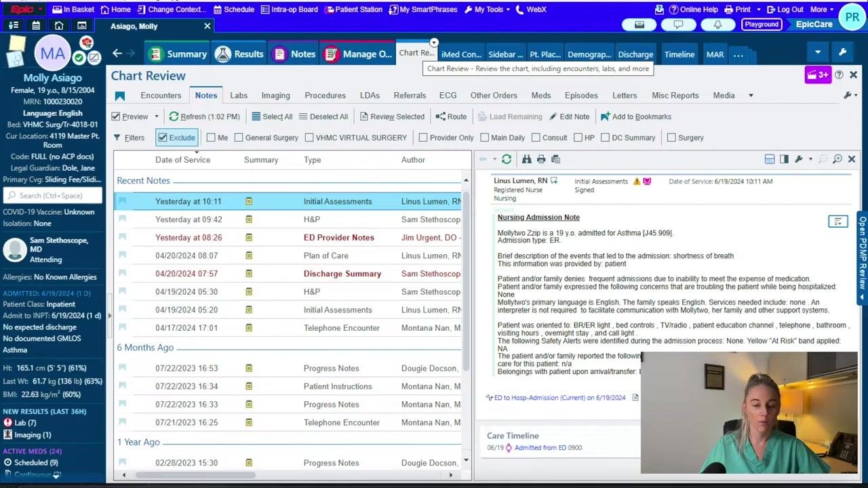The width and height of the screenshot is (868, 488).
Task: Click the Refresh notes button
Action: pos(204,117)
